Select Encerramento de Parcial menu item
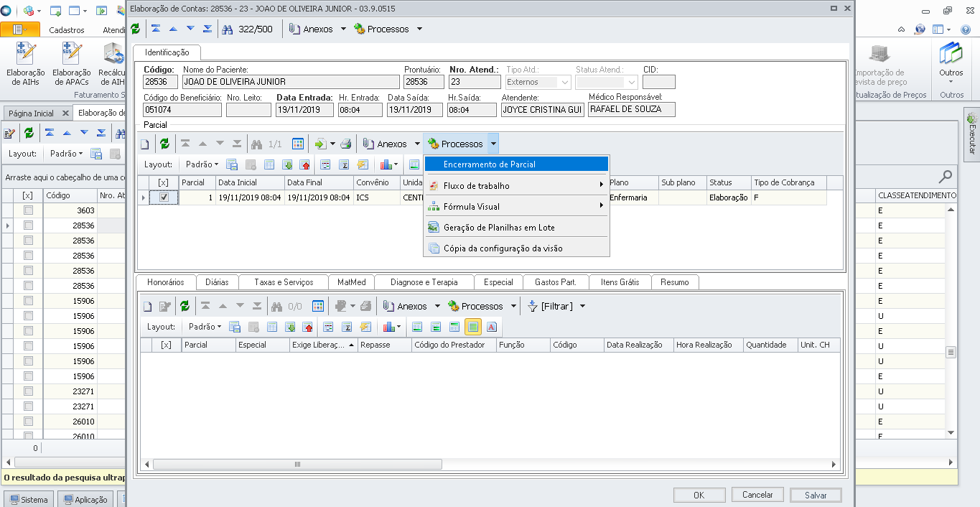980x507 pixels. tap(516, 164)
